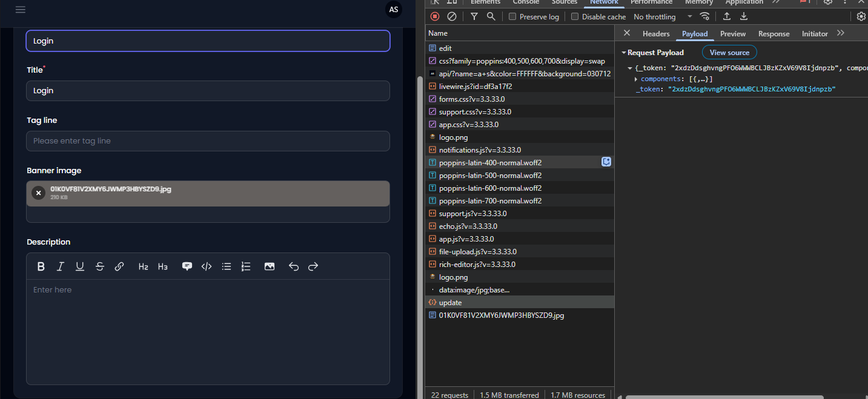868x399 pixels.
Task: Select app.css?v=3.3.33.0 request
Action: pyautogui.click(x=520, y=125)
